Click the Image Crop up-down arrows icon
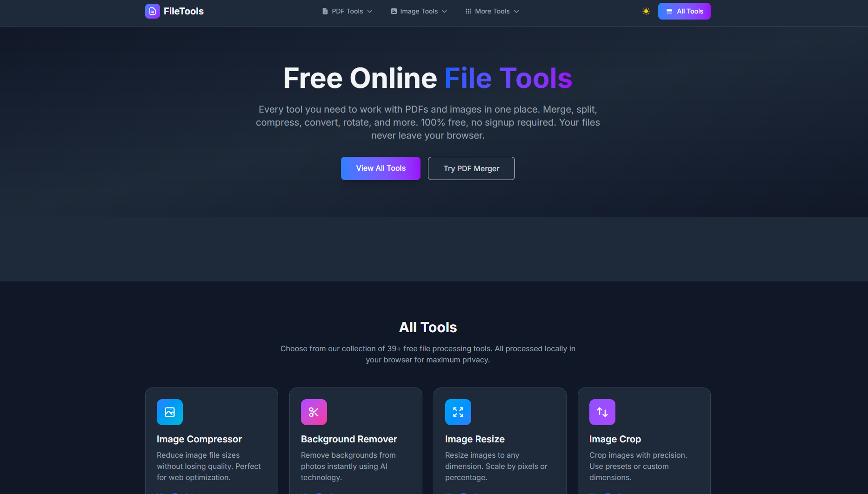Screen dimensions: 868x494 602,412
